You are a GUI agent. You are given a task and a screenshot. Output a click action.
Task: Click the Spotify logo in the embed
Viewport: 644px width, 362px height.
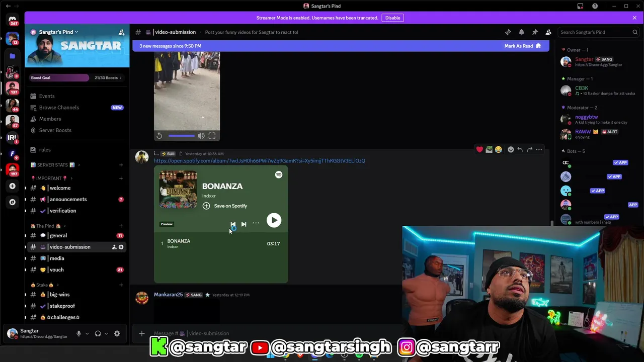coord(279,174)
